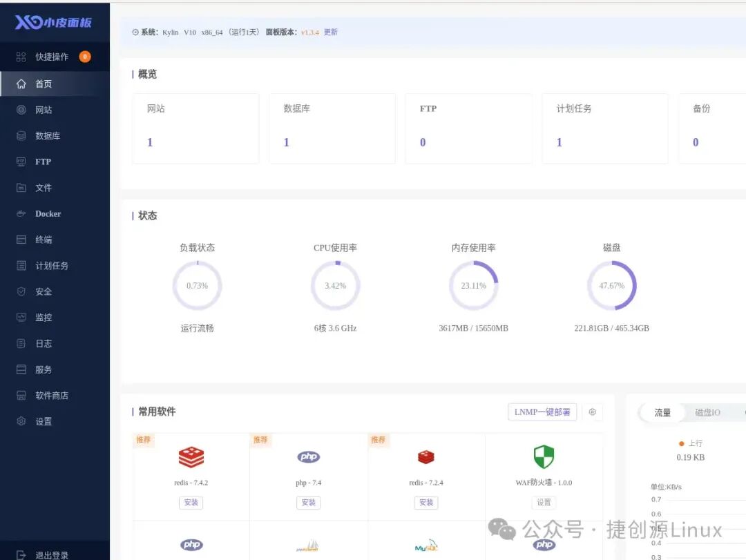
Task: Go to the 网站 menu item
Action: coord(44,110)
